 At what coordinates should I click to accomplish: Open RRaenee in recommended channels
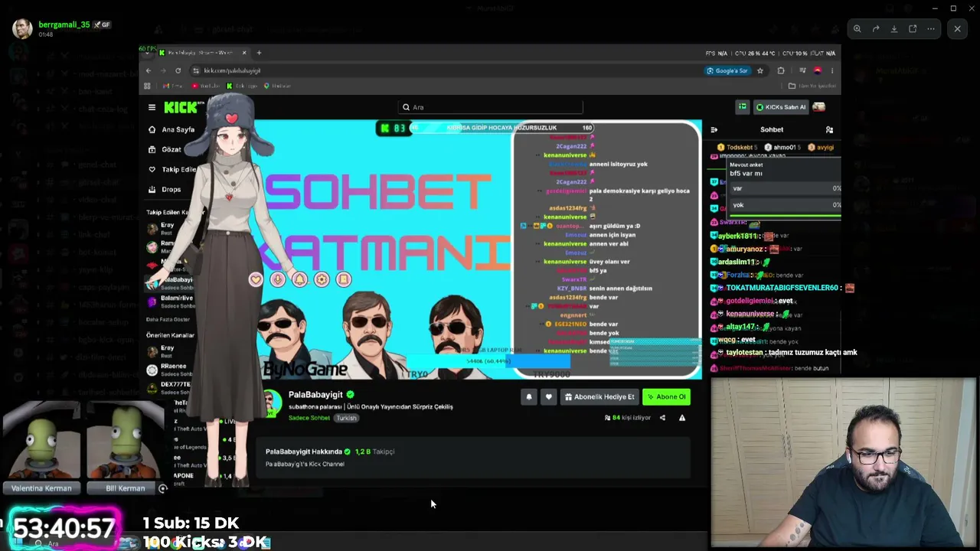[170, 370]
